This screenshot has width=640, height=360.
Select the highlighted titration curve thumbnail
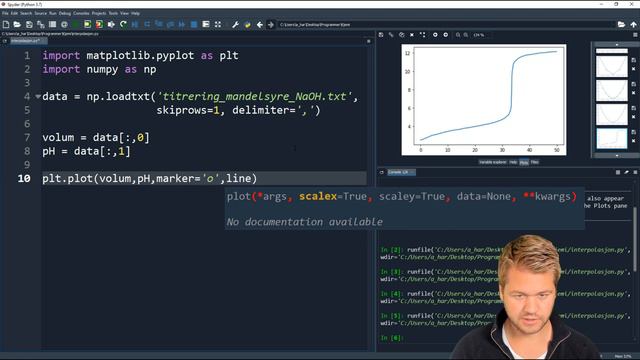tap(611, 139)
